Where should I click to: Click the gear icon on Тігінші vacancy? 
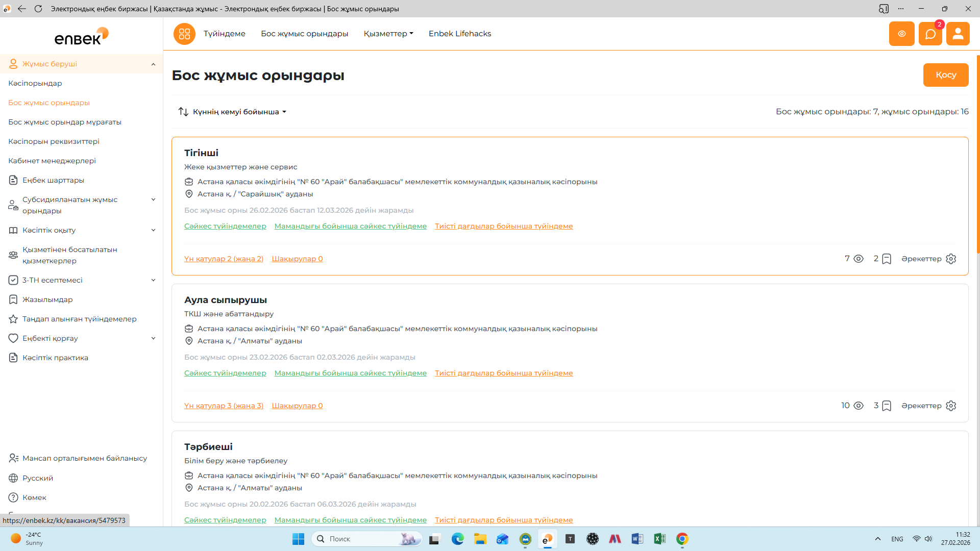[951, 259]
